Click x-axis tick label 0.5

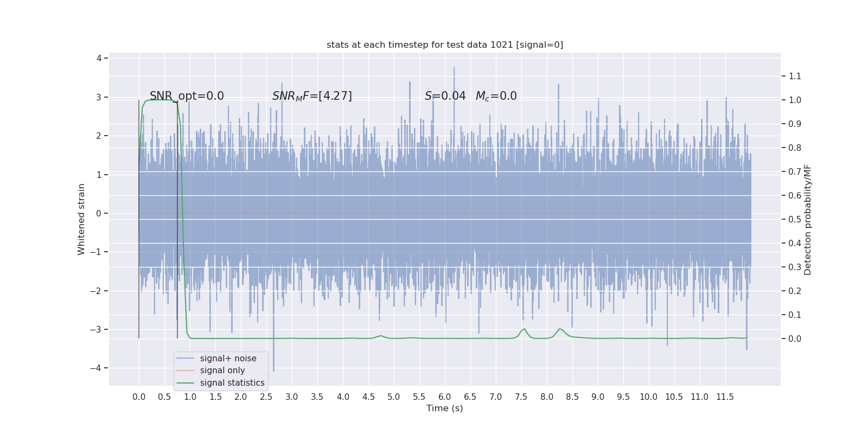(164, 397)
